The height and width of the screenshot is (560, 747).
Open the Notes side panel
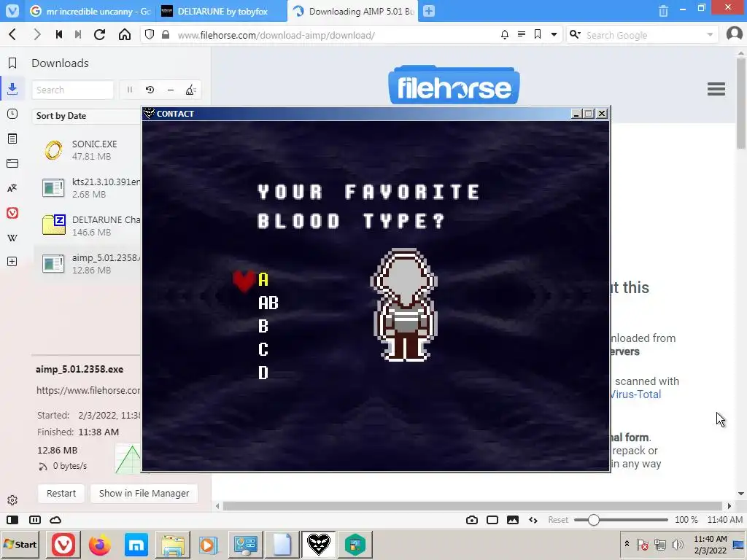(12, 139)
